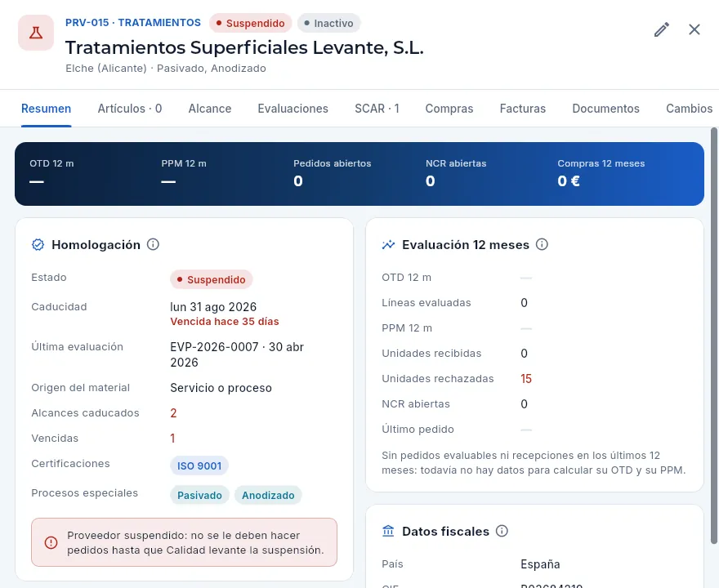Click the Alcances caducados value 2
The height and width of the screenshot is (588, 719).
(173, 413)
